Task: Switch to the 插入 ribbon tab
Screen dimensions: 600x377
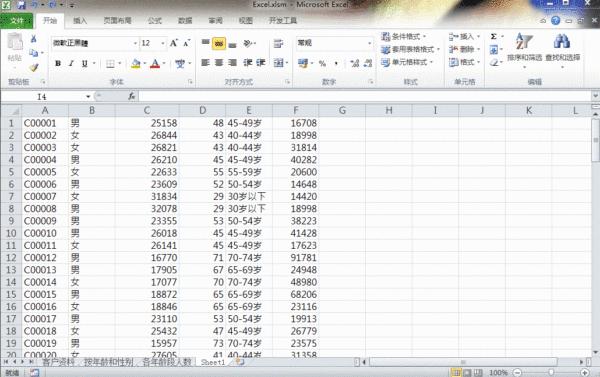Action: tap(80, 21)
